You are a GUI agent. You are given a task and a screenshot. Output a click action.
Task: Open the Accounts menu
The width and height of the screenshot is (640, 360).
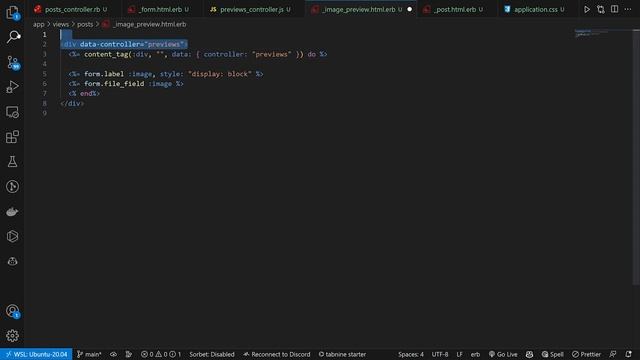click(x=12, y=311)
